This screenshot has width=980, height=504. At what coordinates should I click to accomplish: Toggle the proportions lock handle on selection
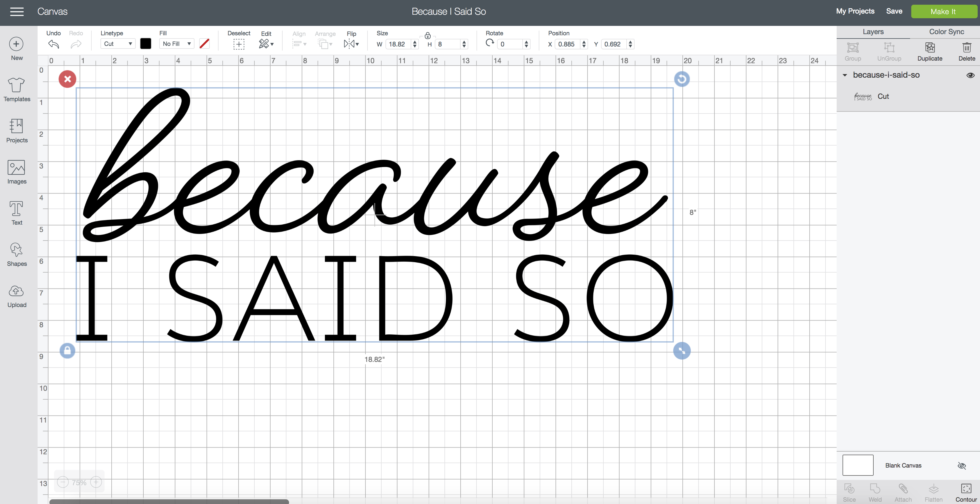coord(67,351)
